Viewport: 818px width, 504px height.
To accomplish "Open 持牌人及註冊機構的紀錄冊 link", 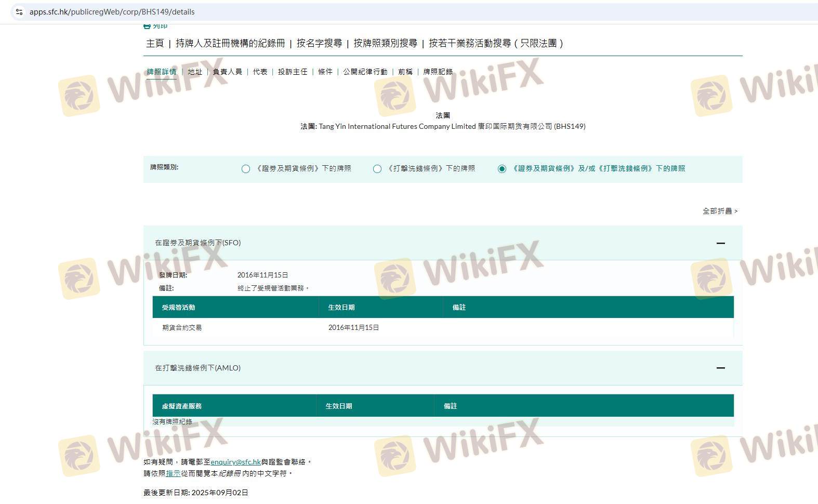I will 230,43.
